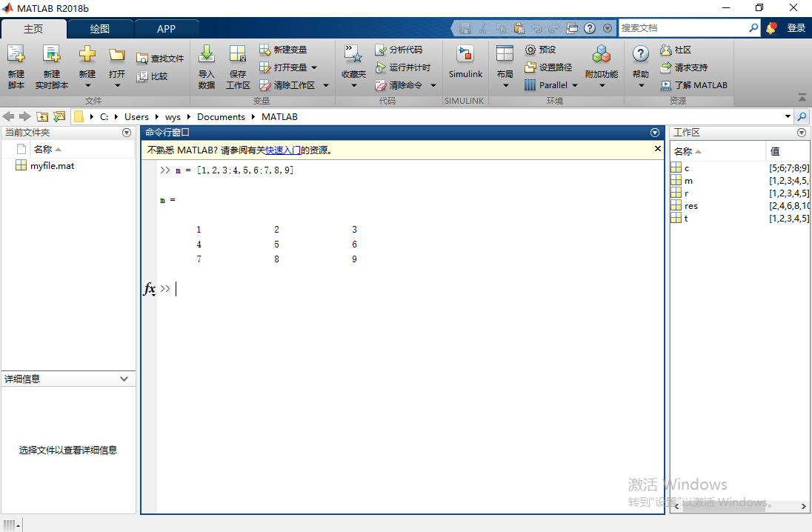Click New Variable (新建变量)
Viewport: 812px width, 532px height.
pos(283,50)
